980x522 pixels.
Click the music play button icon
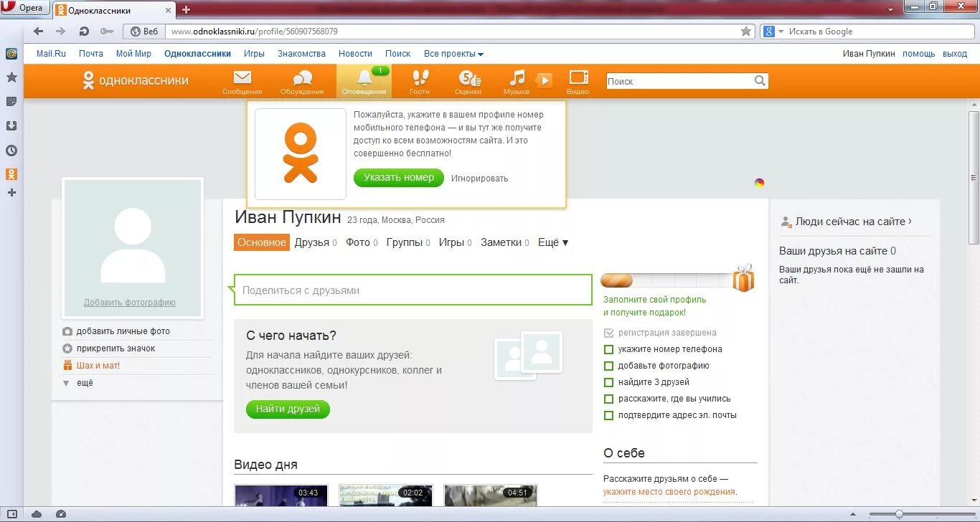pos(545,81)
